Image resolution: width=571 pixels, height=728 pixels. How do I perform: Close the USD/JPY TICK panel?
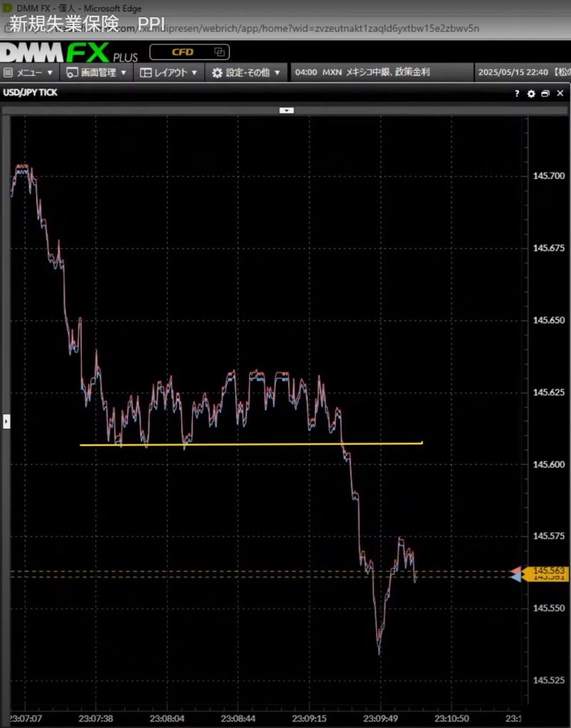(x=559, y=94)
